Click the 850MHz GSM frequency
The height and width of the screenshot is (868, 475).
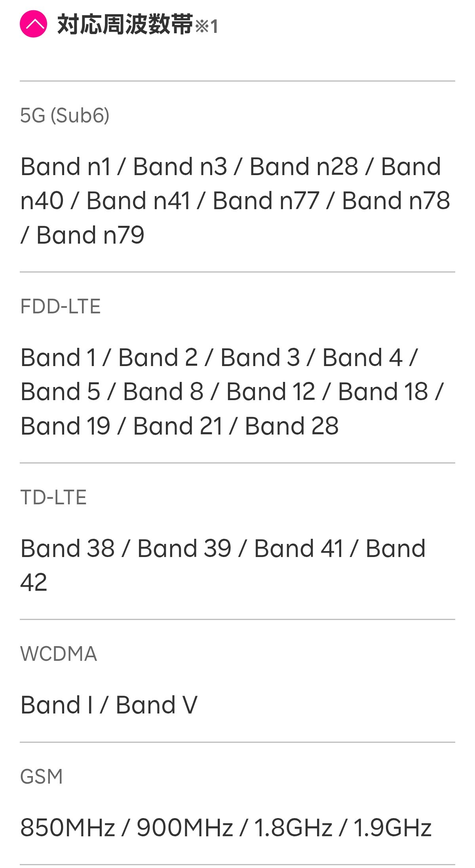coord(68,828)
